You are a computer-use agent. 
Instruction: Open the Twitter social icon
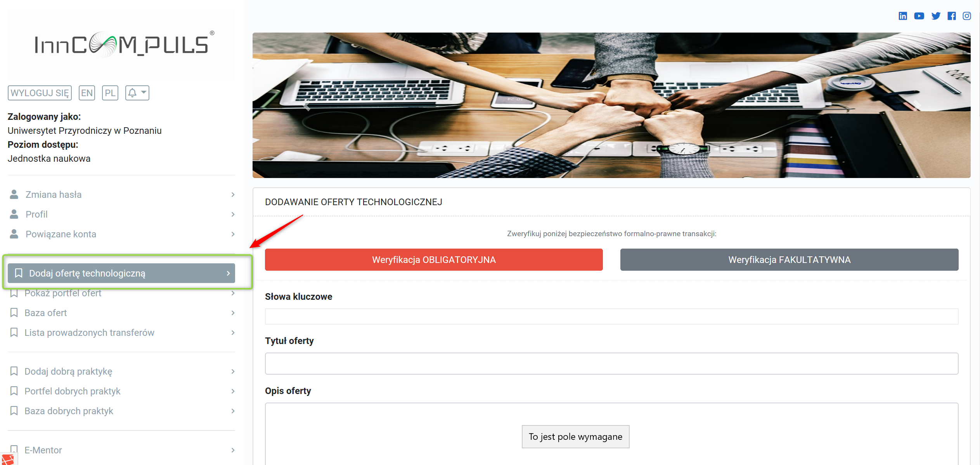[936, 16]
